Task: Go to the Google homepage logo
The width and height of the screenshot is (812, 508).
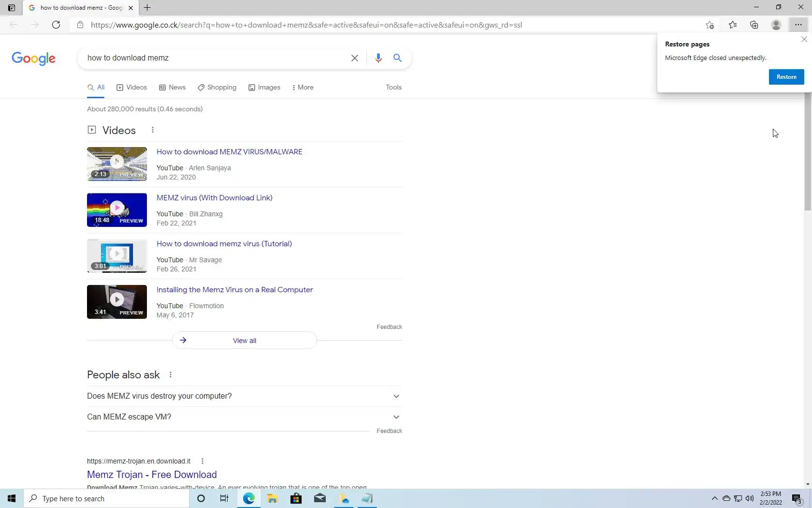Action: coord(33,59)
